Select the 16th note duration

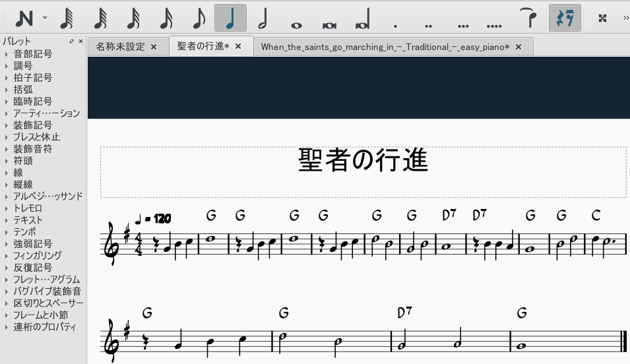(x=166, y=18)
